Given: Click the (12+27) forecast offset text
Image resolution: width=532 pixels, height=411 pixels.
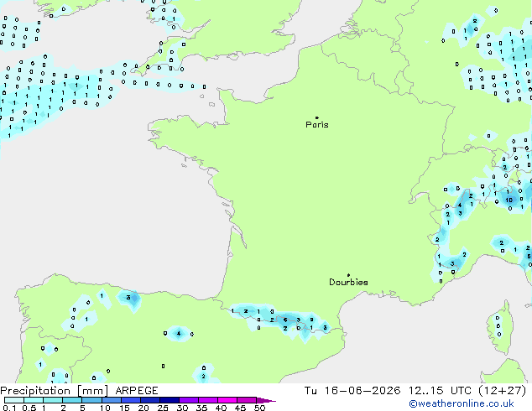Looking at the screenshot, I should click(502, 391).
